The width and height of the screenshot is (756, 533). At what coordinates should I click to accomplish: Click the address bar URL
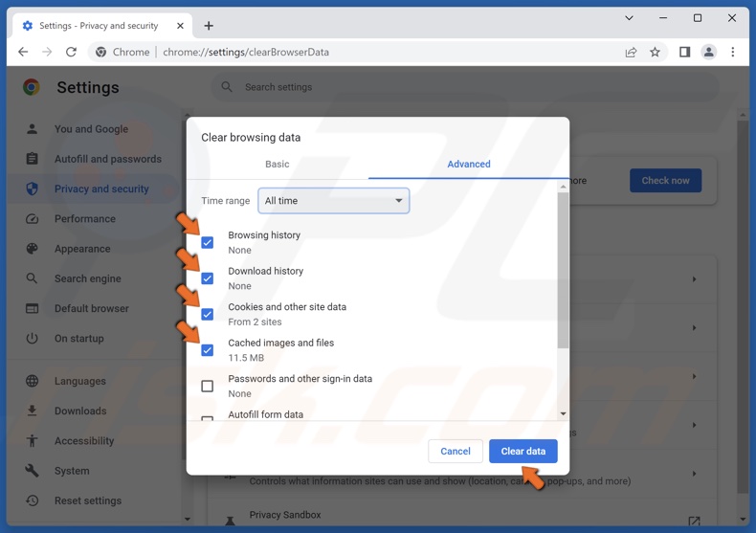tap(246, 52)
